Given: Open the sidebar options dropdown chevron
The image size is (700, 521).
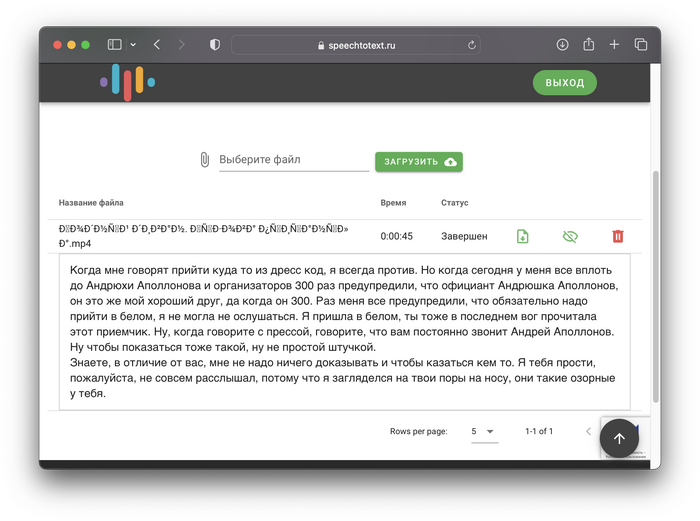Looking at the screenshot, I should (133, 45).
